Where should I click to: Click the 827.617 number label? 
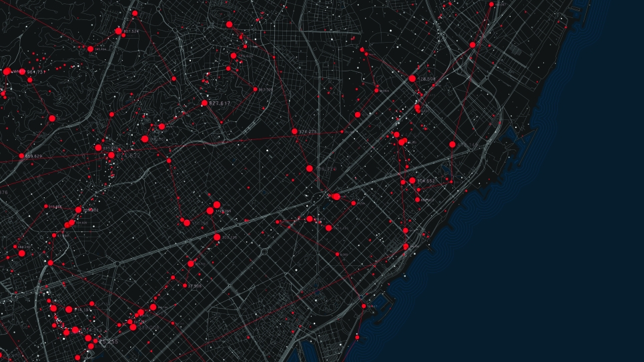220,103
